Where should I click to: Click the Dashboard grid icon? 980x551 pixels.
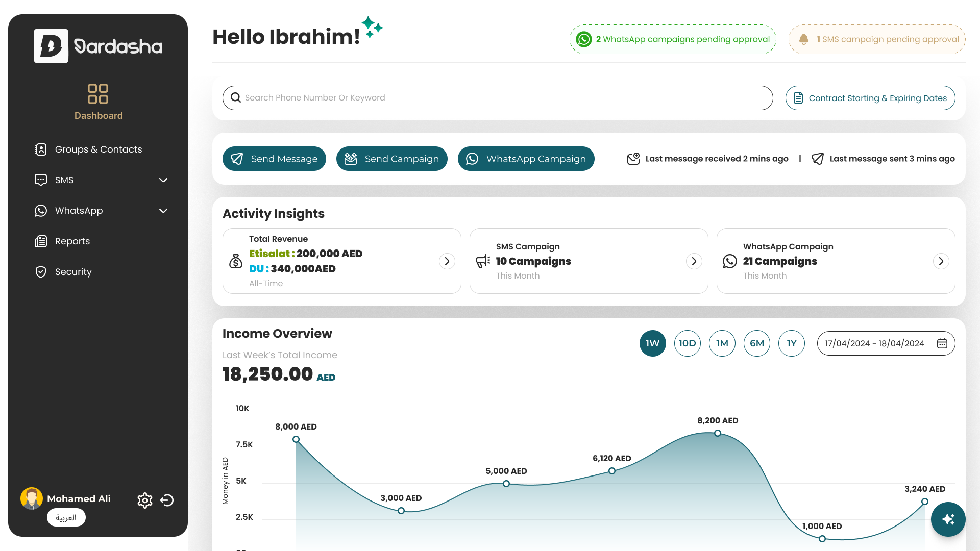point(98,94)
